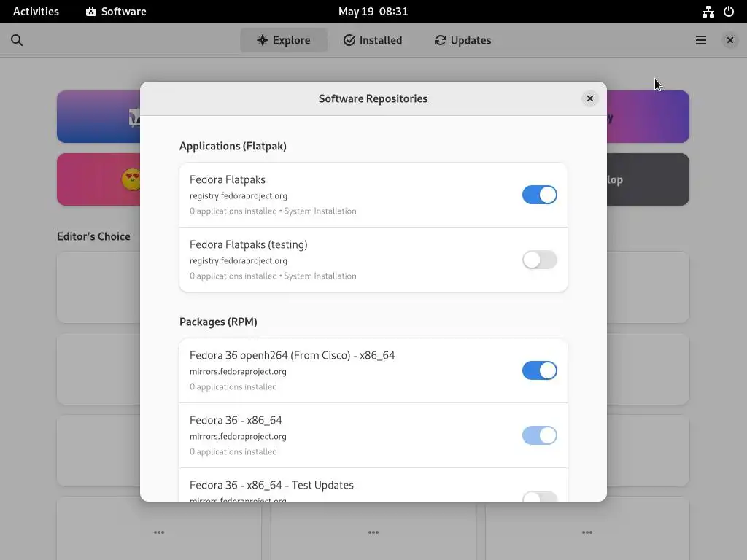This screenshot has height=560, width=747.
Task: Click the heart-eyes emoji icon
Action: pos(131,179)
